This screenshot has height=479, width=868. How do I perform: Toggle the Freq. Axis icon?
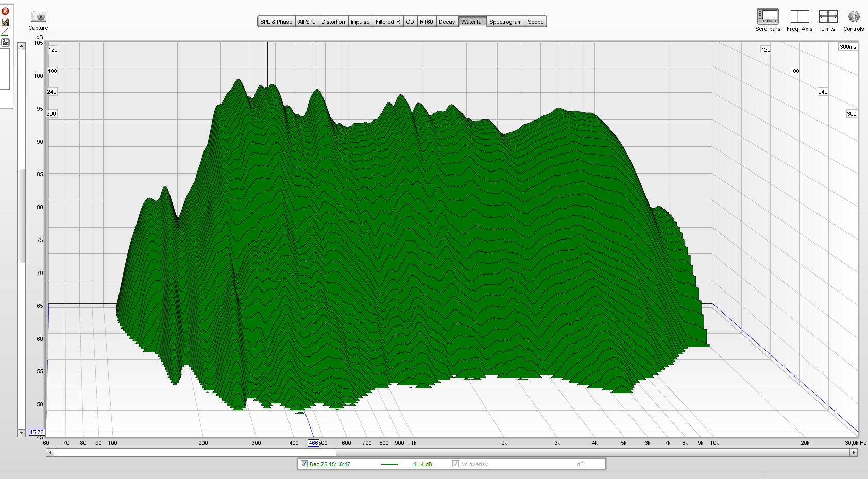point(799,17)
